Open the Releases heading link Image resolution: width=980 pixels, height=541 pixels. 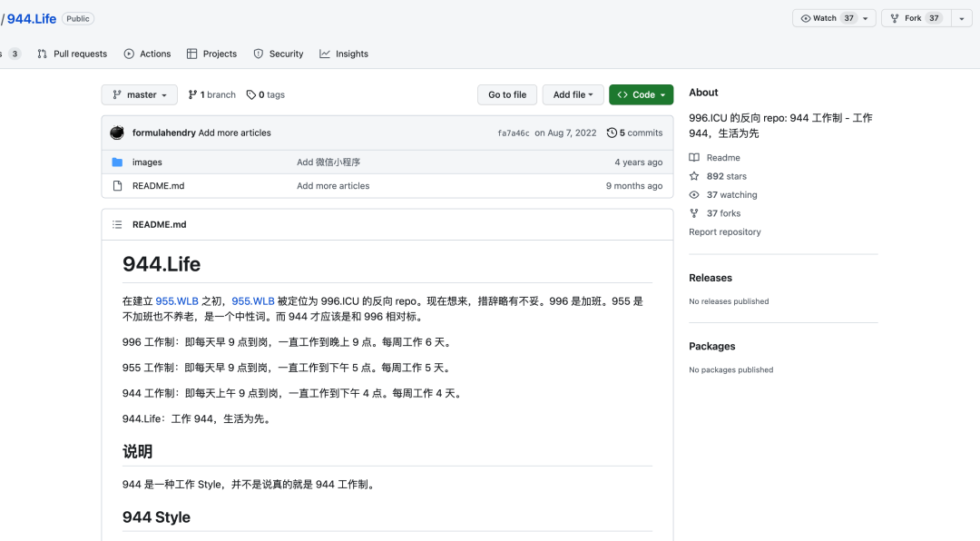(x=710, y=278)
